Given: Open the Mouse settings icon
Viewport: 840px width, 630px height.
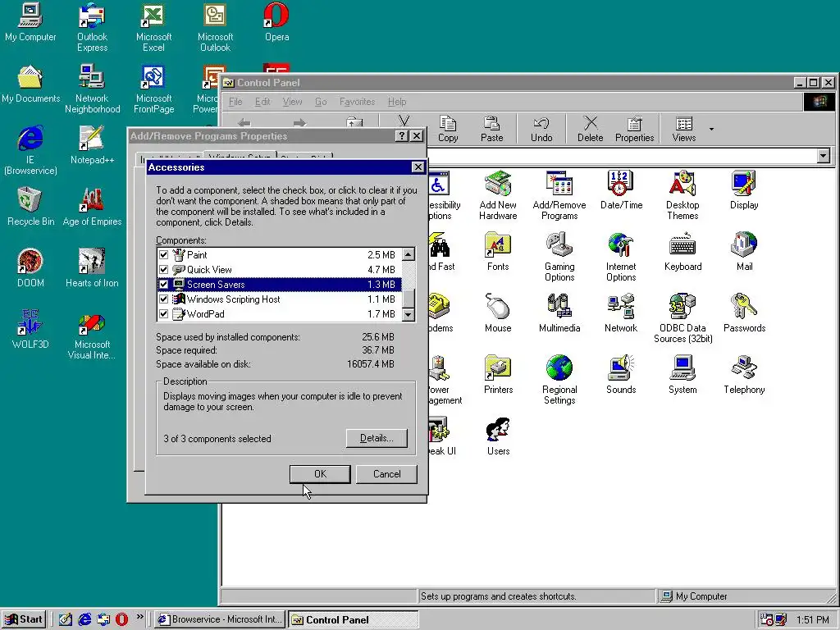Looking at the screenshot, I should [498, 313].
